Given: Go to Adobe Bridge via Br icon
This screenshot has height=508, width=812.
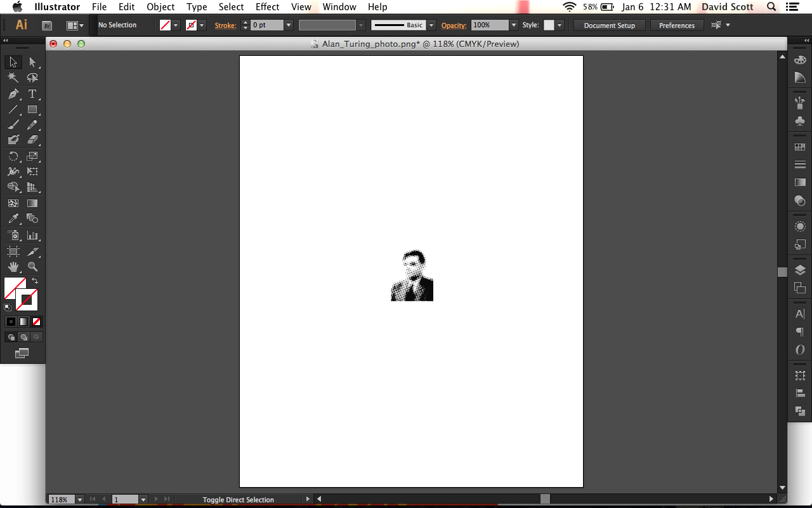Looking at the screenshot, I should (47, 25).
